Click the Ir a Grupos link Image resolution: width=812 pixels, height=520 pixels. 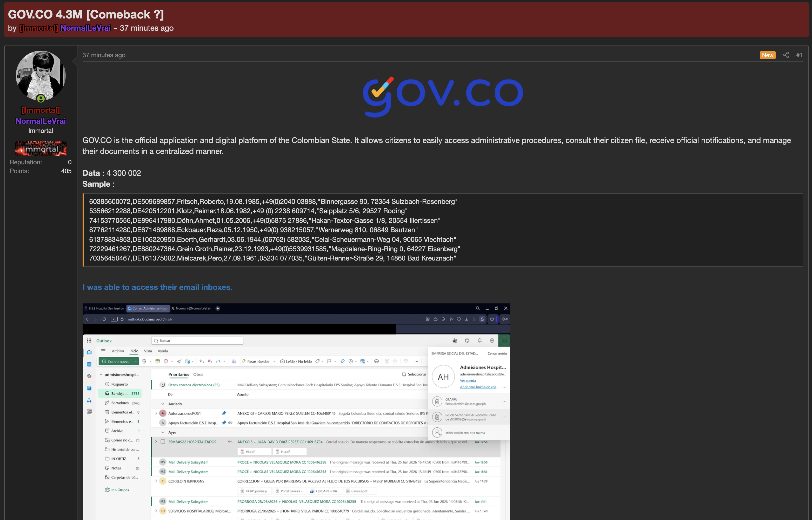[117, 490]
